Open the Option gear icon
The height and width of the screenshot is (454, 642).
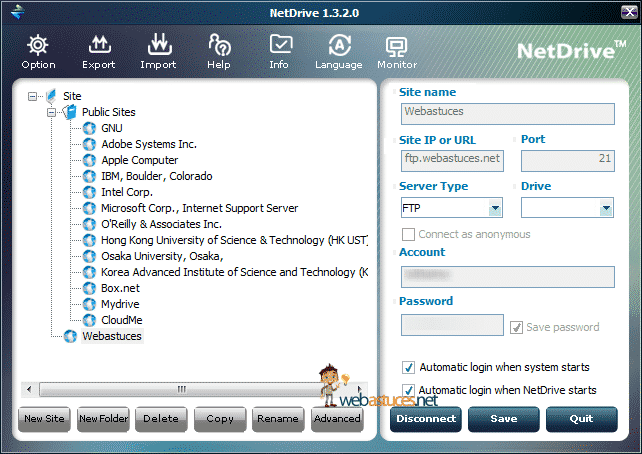38,45
